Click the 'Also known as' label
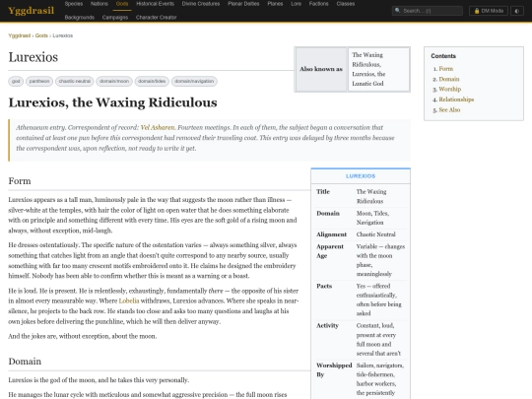The image size is (532, 399). click(321, 69)
